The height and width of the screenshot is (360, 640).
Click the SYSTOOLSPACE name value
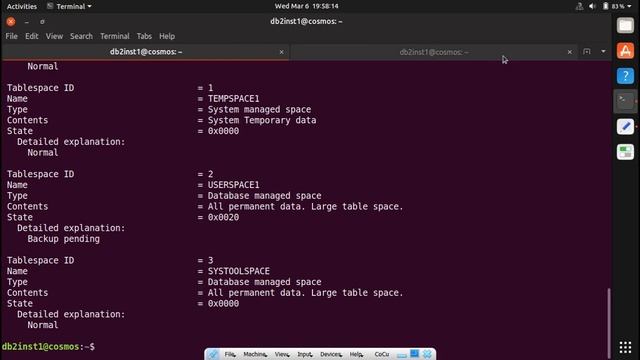(239, 271)
